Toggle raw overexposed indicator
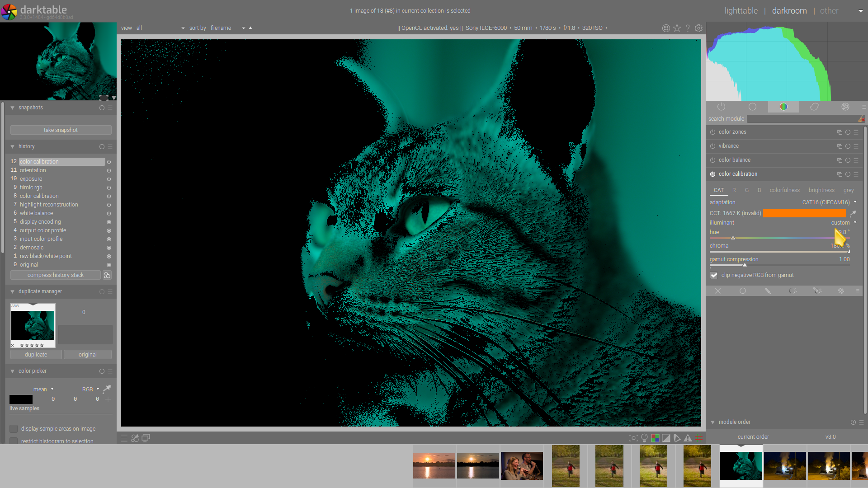Image resolution: width=868 pixels, height=488 pixels. click(655, 438)
